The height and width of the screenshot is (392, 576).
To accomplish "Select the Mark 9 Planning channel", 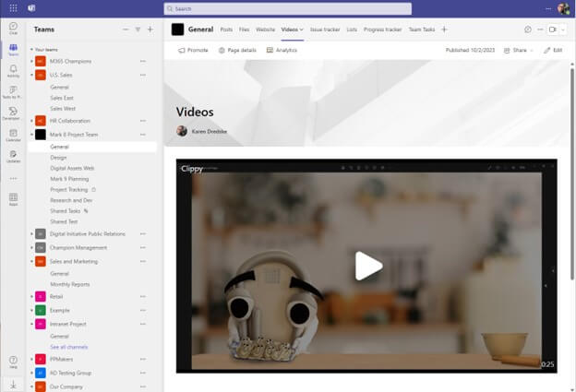I will (x=69, y=179).
